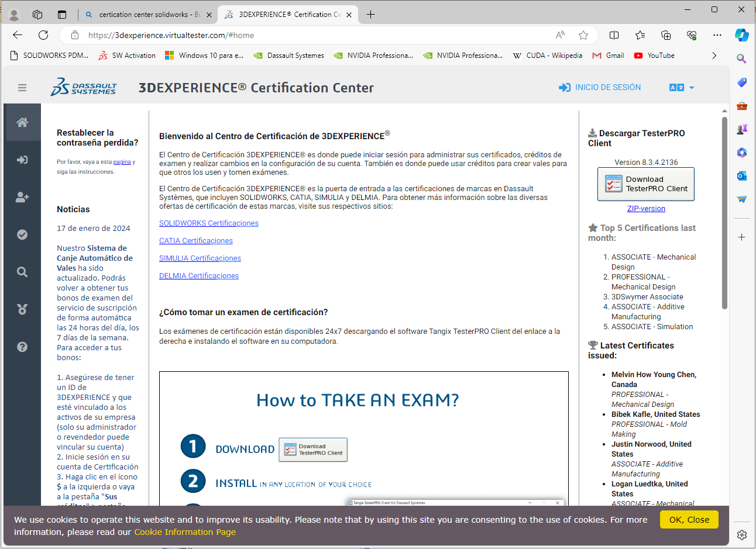Screen dimensions: 756x549
Task: Open Outlook icon in Edge sidebar
Action: (741, 176)
